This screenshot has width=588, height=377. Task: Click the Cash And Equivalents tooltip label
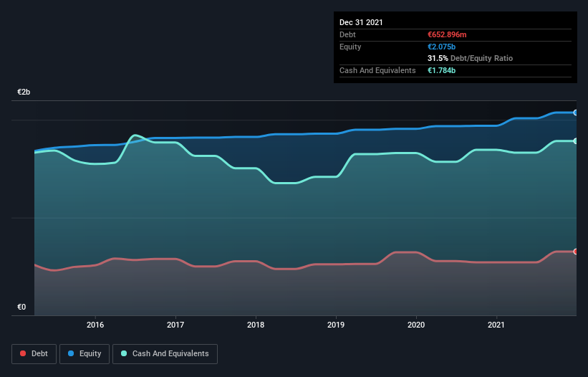click(377, 70)
